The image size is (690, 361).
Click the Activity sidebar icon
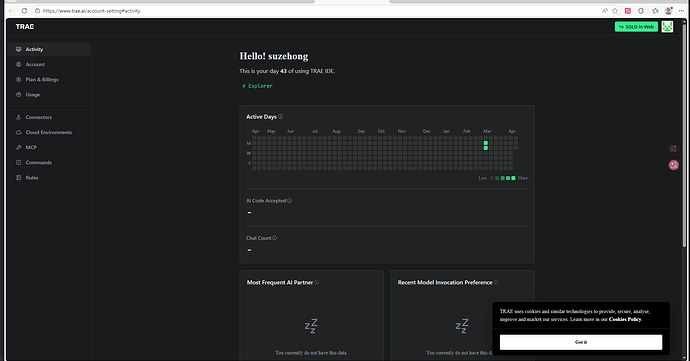click(18, 49)
